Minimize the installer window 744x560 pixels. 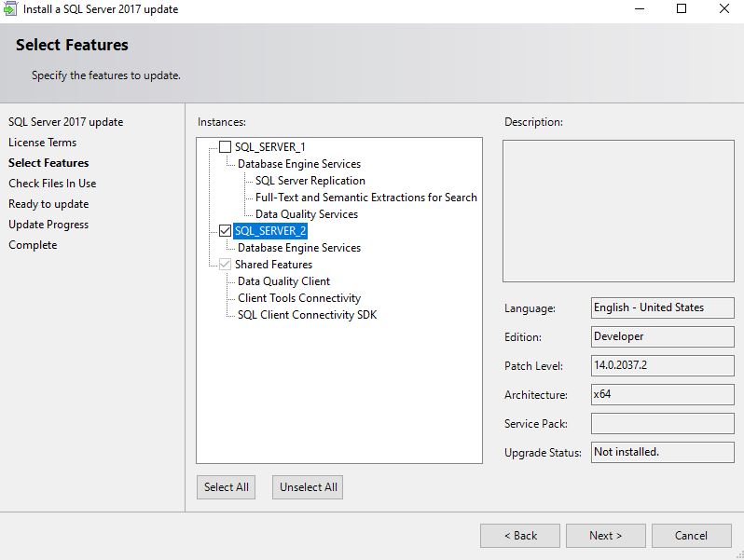coord(640,8)
